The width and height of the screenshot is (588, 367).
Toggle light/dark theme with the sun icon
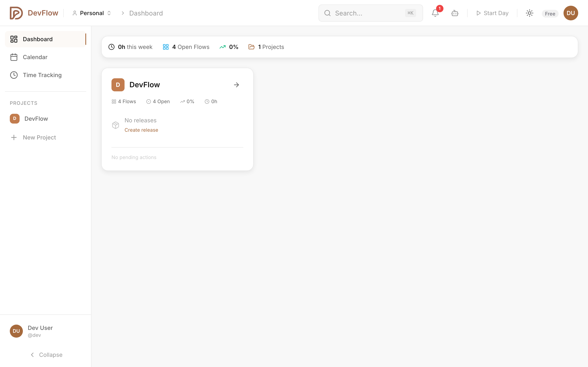529,13
